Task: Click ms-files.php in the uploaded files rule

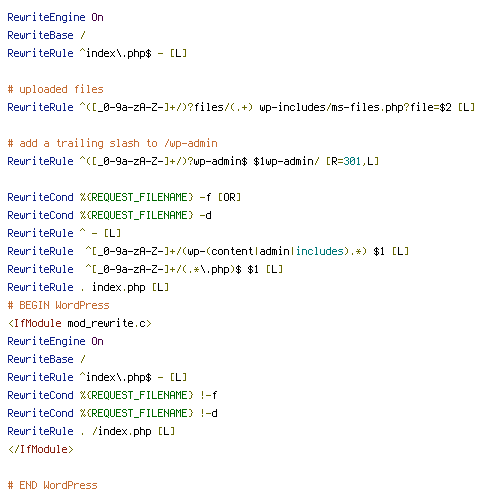Action: pyautogui.click(x=367, y=107)
